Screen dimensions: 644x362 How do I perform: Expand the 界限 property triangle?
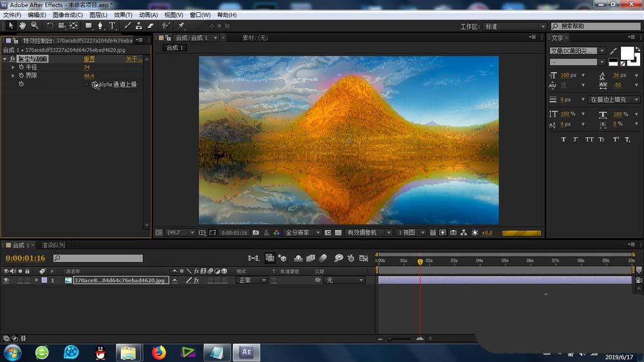click(x=13, y=76)
